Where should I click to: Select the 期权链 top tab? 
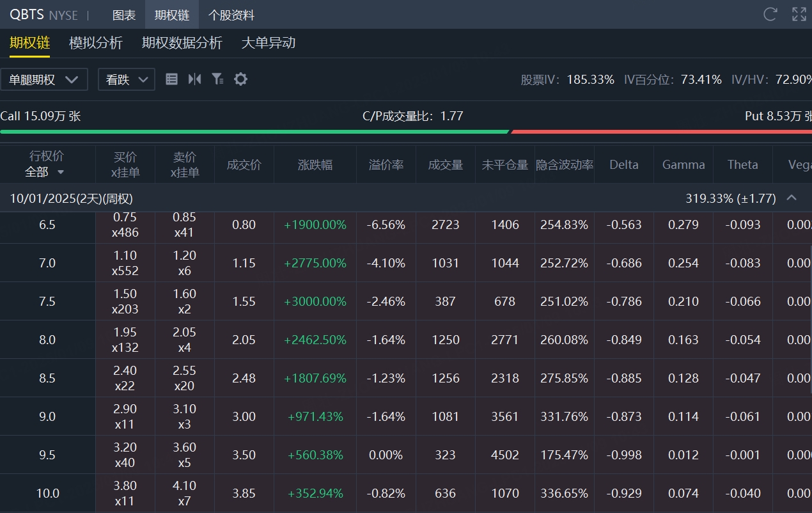point(172,15)
